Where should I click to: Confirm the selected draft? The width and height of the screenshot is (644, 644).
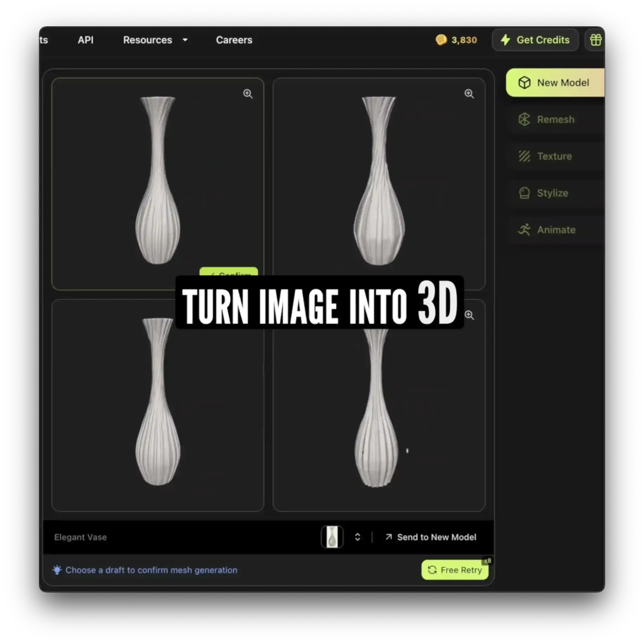click(229, 275)
